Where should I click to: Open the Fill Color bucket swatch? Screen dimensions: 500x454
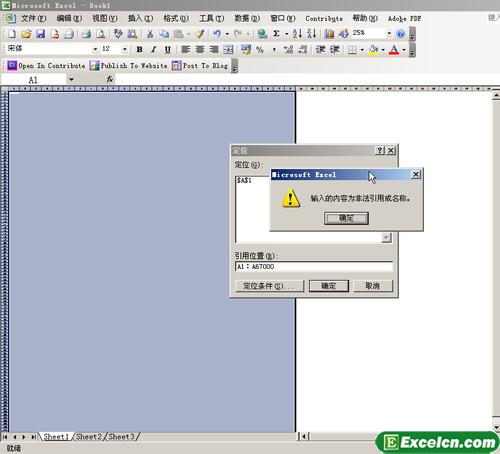(374, 50)
